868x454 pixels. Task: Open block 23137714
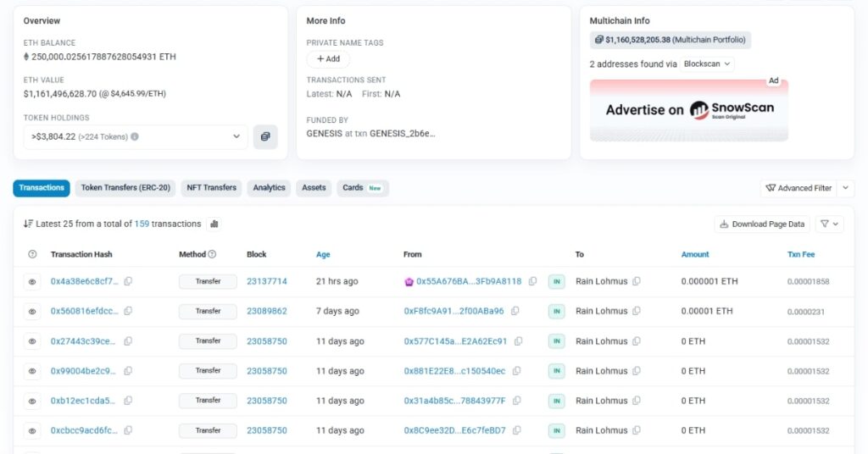click(267, 281)
